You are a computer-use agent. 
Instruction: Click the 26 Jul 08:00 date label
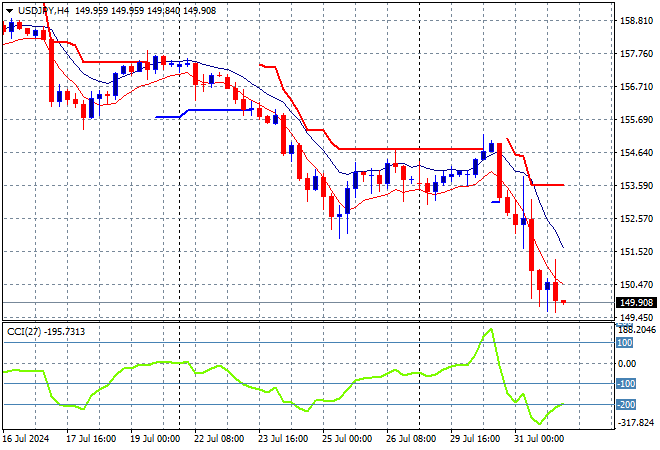pos(410,438)
